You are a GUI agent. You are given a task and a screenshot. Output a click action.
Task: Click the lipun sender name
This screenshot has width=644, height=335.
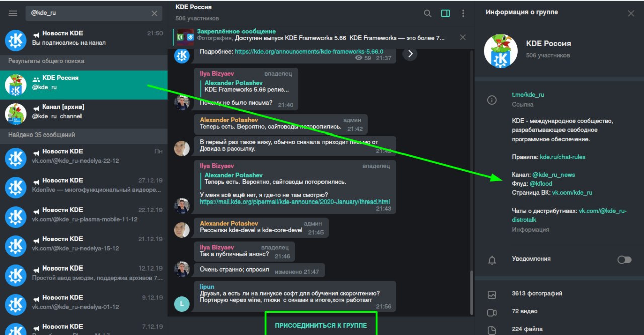207,286
